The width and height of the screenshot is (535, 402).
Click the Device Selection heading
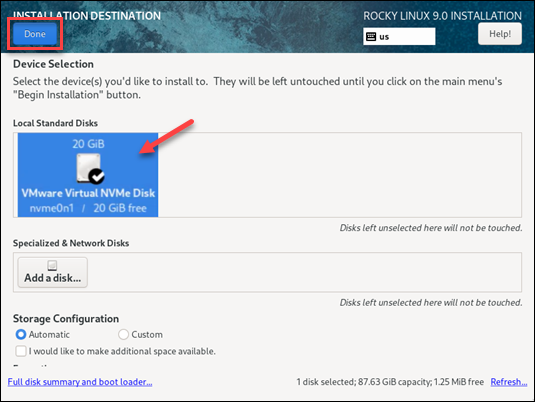pyautogui.click(x=53, y=64)
